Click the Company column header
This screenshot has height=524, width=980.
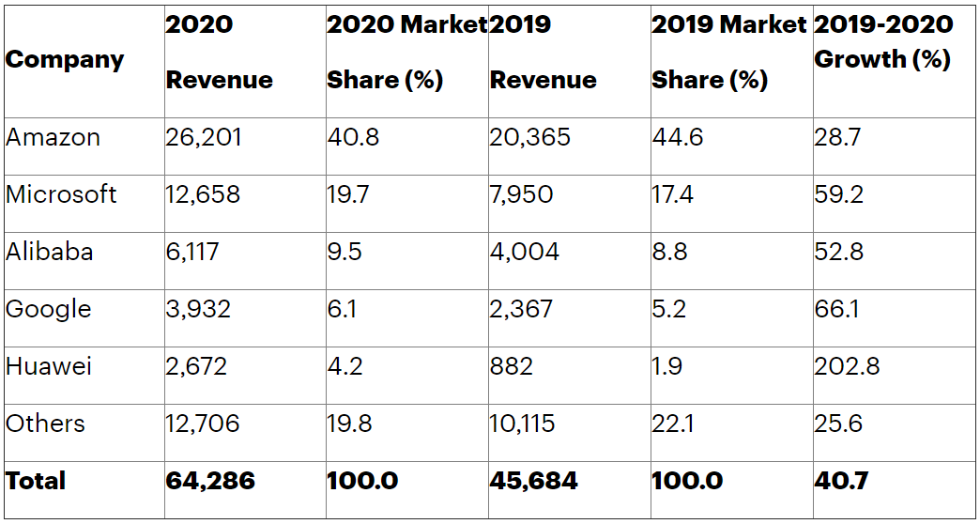click(x=65, y=60)
